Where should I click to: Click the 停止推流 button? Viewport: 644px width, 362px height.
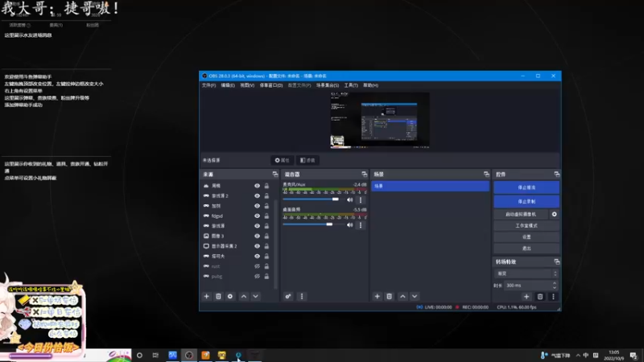[526, 187]
